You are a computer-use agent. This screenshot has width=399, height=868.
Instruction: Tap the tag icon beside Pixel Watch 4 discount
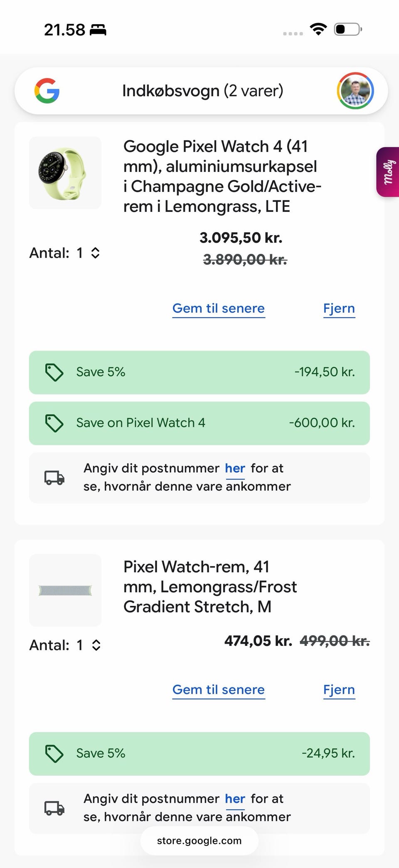tap(54, 423)
